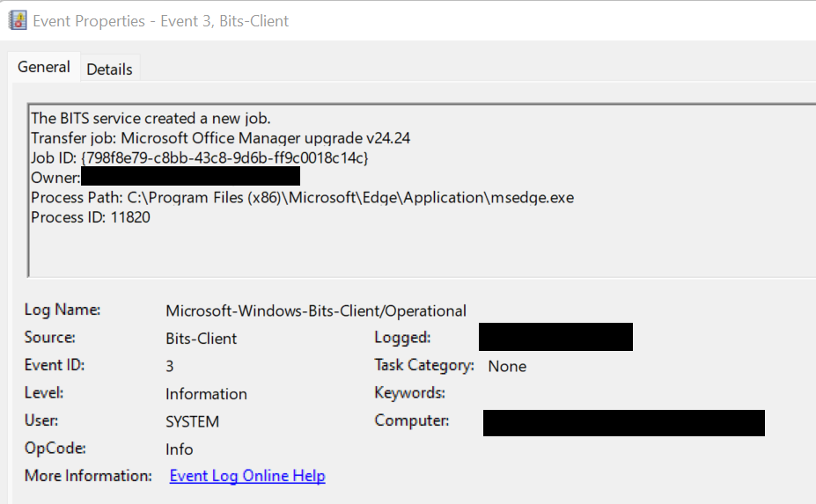Click the 'Keywords:' label

coord(409,392)
